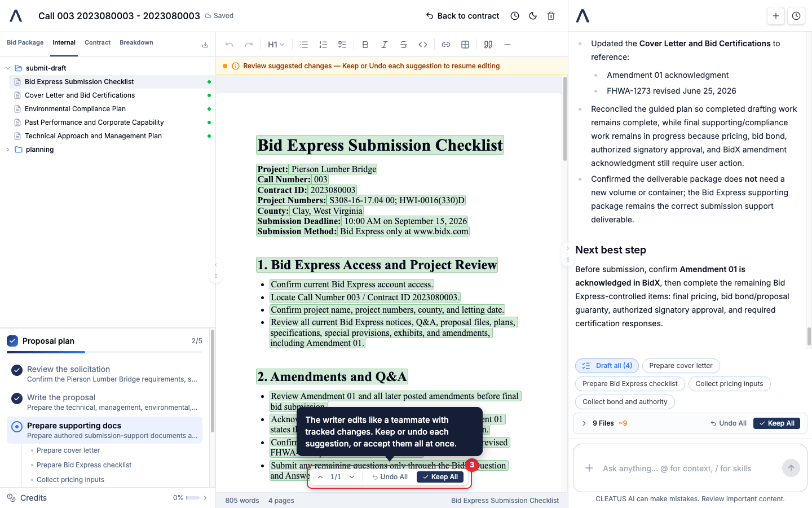Insert a hyperlink
The image size is (812, 508).
446,45
